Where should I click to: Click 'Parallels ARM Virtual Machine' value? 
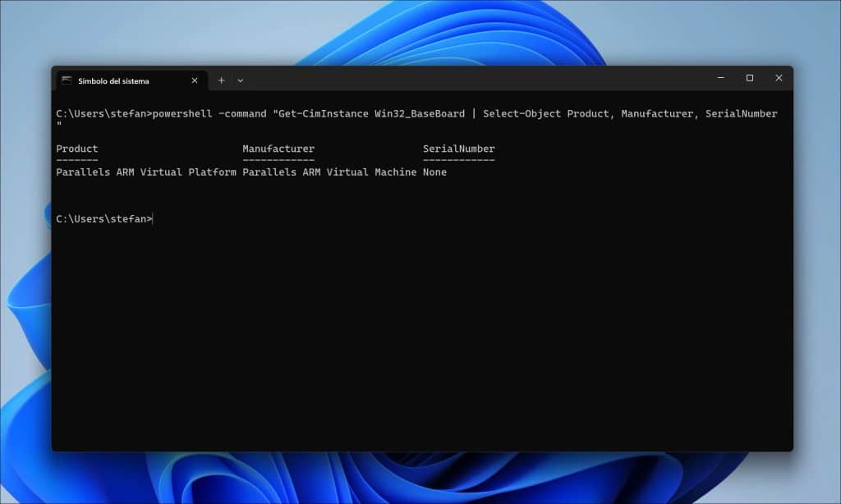click(x=329, y=172)
